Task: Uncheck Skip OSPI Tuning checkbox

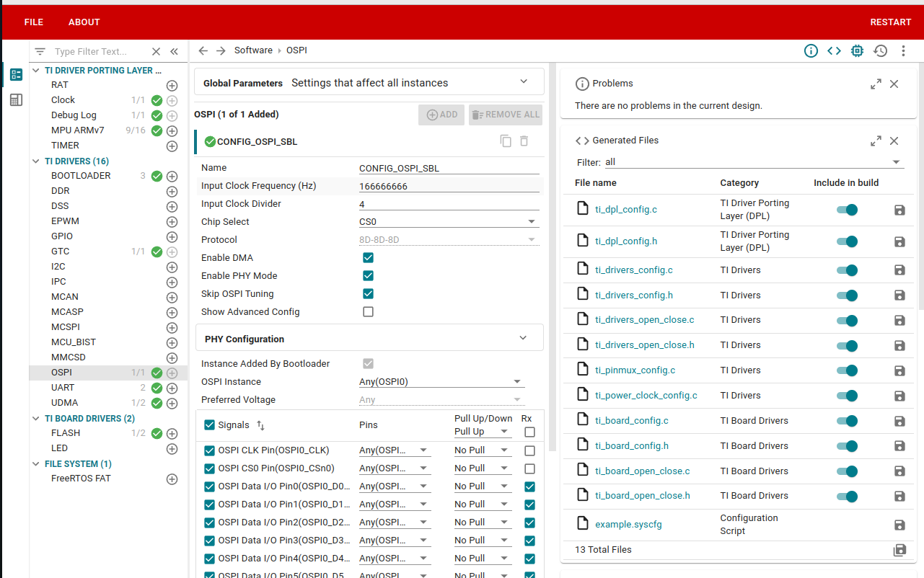Action: click(x=368, y=294)
